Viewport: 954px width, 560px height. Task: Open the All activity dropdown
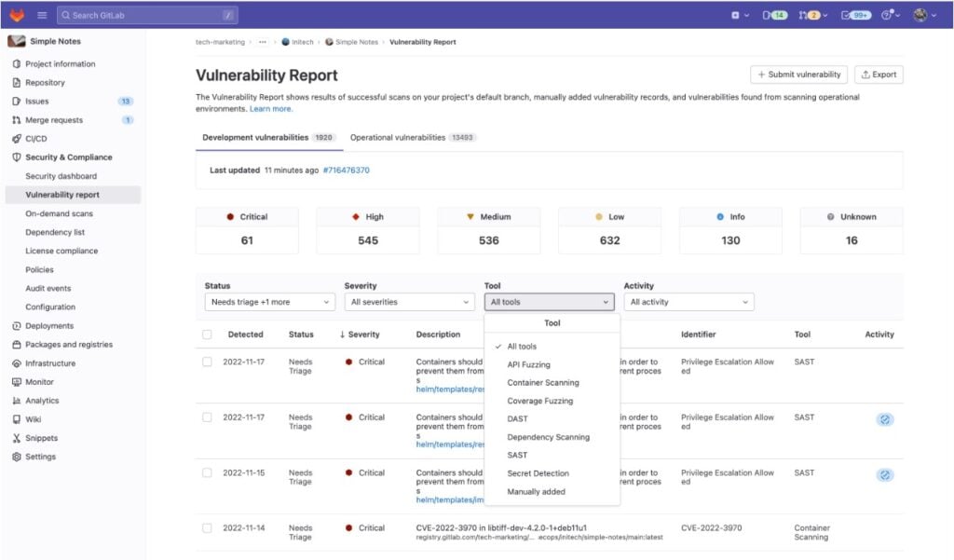click(x=688, y=302)
